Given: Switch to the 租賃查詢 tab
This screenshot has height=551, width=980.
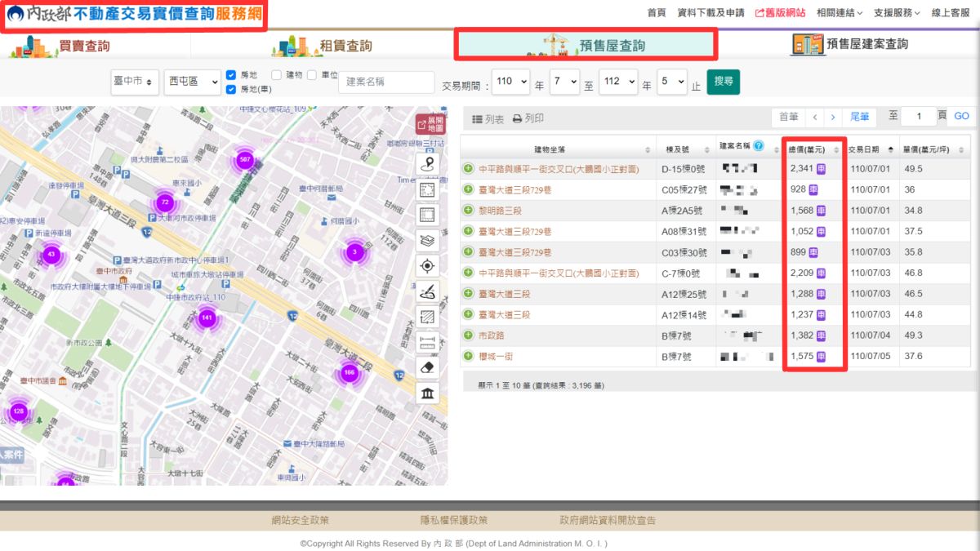Looking at the screenshot, I should (336, 46).
